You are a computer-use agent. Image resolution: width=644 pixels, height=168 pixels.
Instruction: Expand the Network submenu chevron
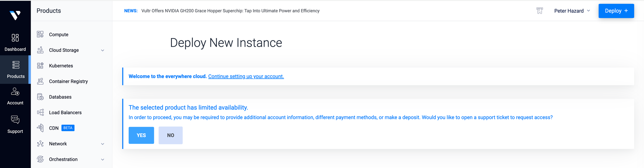[102, 144]
